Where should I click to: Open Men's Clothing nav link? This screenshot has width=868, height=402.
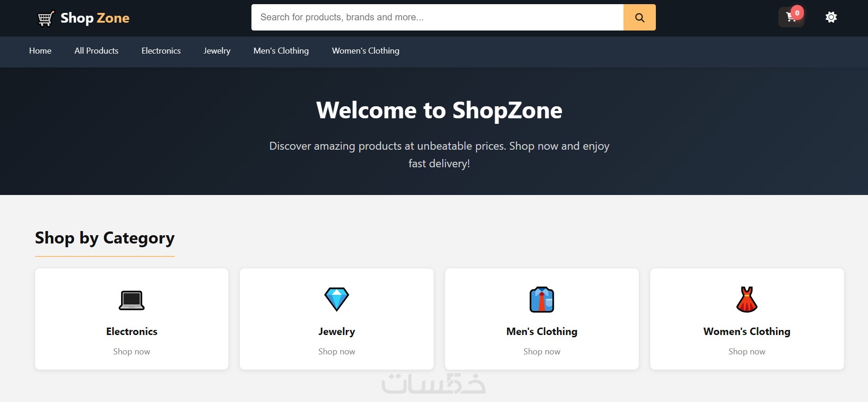pos(281,51)
